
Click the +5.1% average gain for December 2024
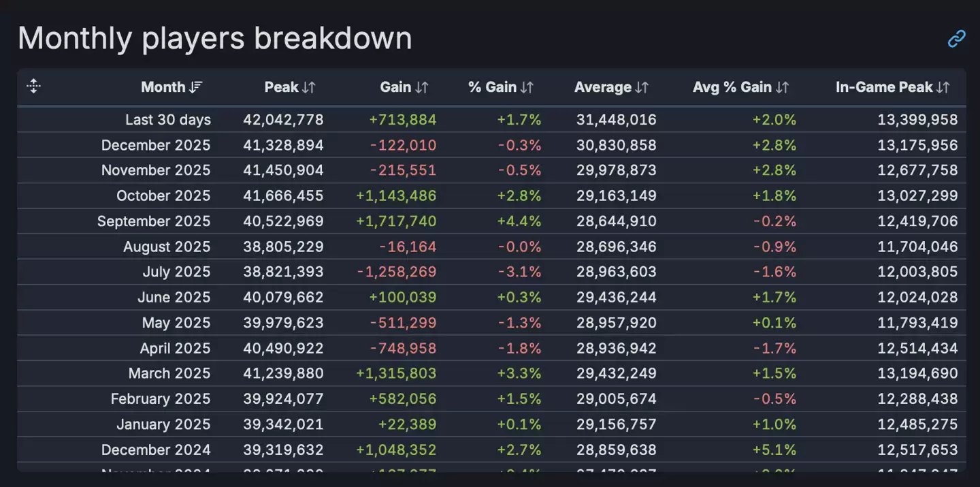coord(774,450)
